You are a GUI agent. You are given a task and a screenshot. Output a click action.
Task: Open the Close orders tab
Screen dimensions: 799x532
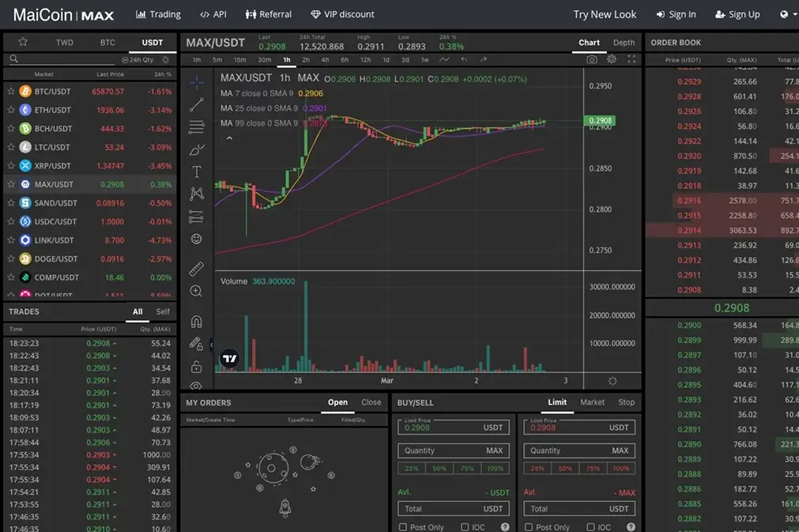(371, 402)
